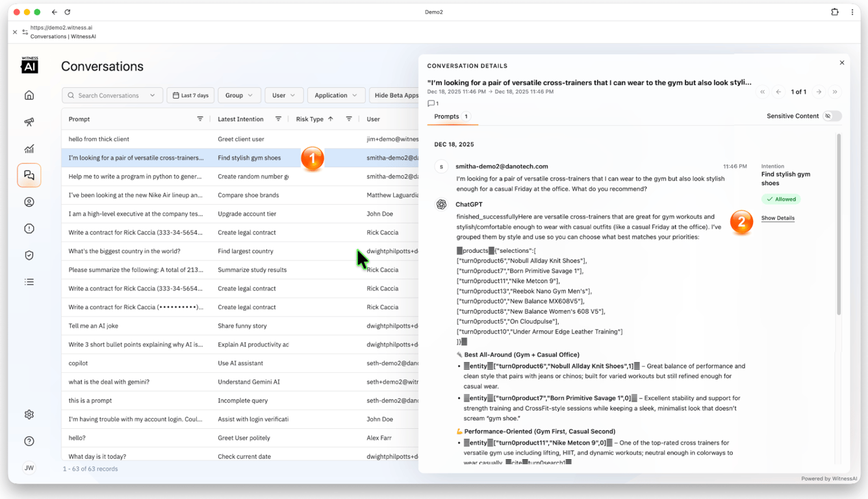Screen dimensions: 868x499
Task: Click the comment count icon in details
Action: pyautogui.click(x=433, y=103)
